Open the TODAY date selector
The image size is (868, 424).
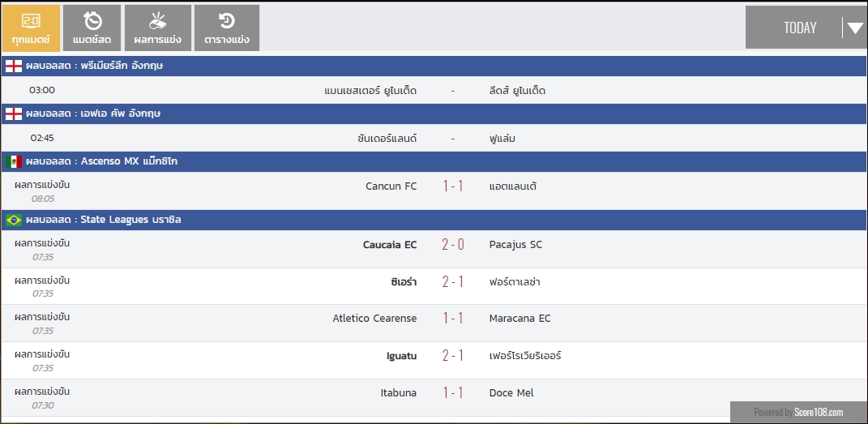806,28
